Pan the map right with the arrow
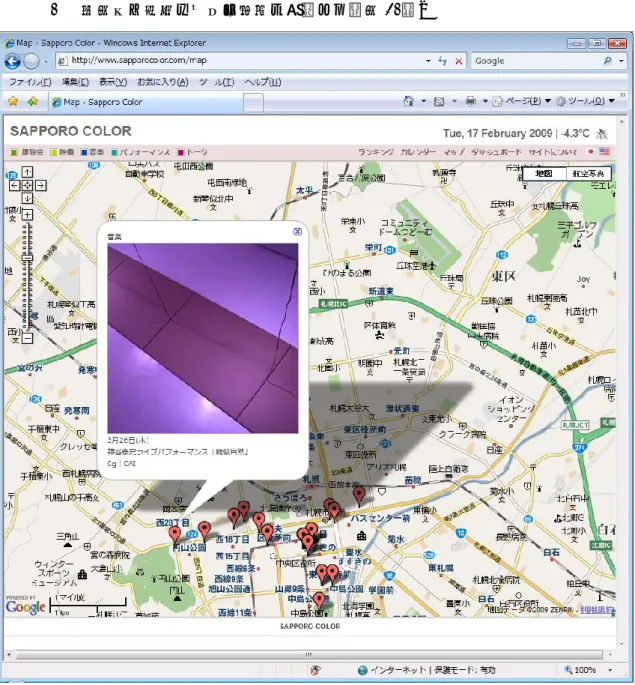The width and height of the screenshot is (635, 685). coord(41,186)
